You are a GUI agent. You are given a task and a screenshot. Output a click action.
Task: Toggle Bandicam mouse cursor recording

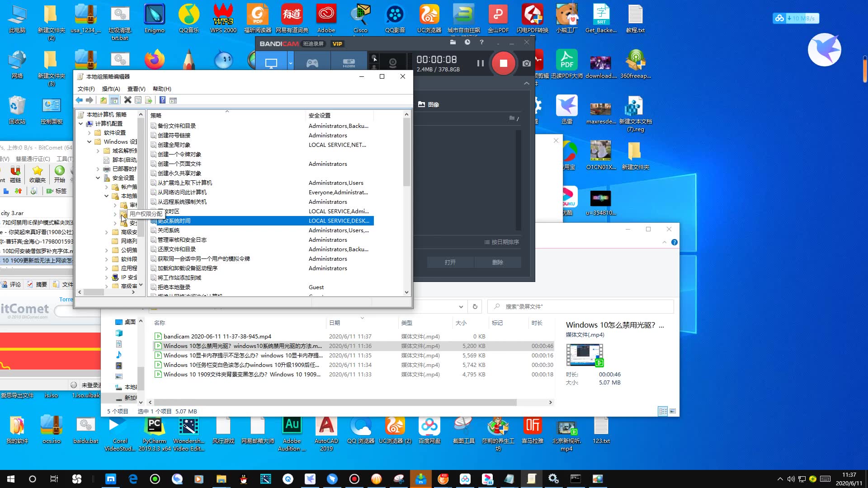tap(374, 58)
